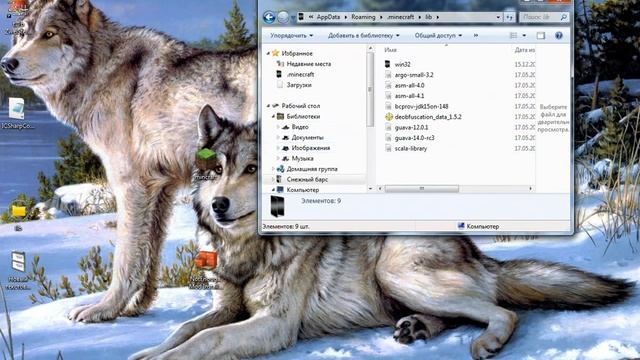640x360 pixels.
Task: Click .minecraft in the address path
Action: tap(400, 17)
